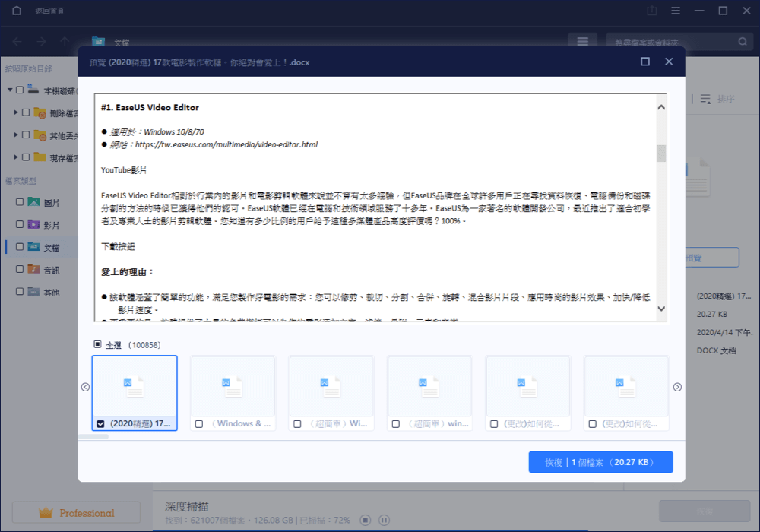
Task: Expand the 現存檔案 tree node
Action: coord(15,157)
